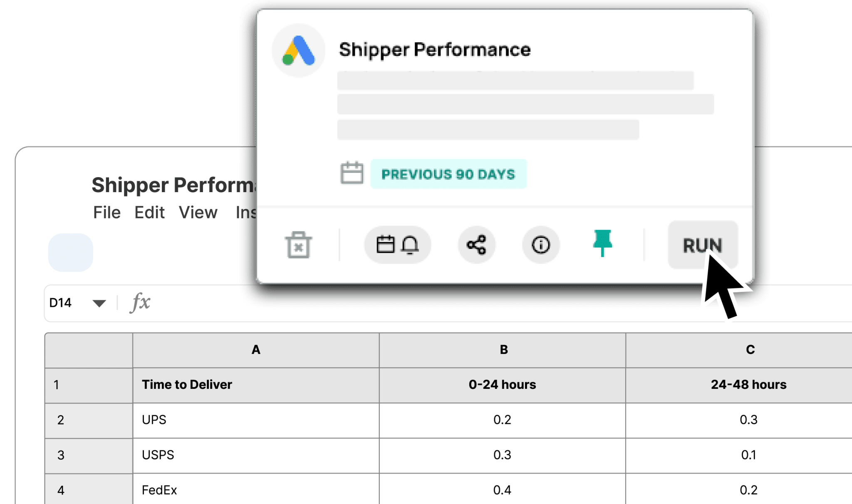The height and width of the screenshot is (504, 852).
Task: Click the Google Ads logo
Action: [298, 51]
